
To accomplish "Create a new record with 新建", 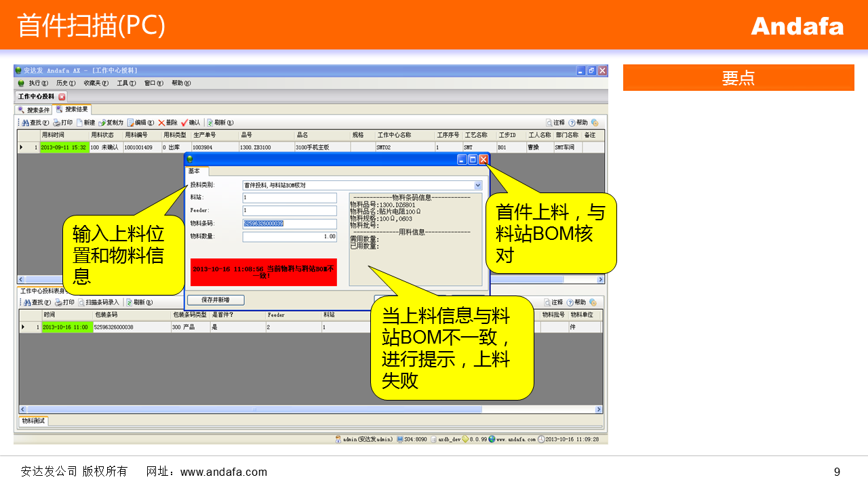I will (85, 123).
